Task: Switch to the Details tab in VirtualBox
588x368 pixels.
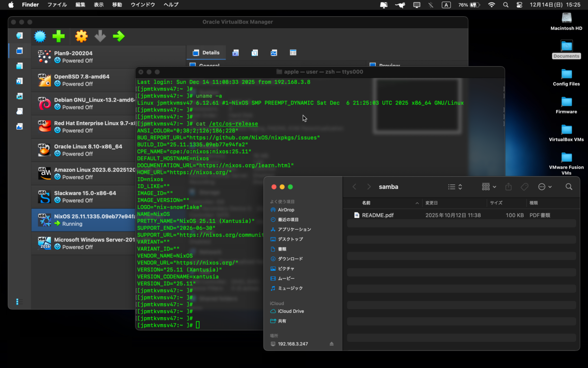Action: click(206, 53)
